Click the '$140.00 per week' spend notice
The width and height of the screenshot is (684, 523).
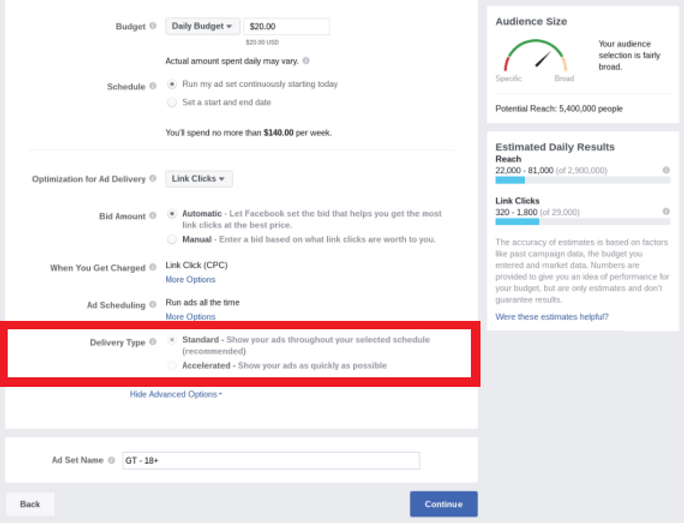click(x=249, y=133)
